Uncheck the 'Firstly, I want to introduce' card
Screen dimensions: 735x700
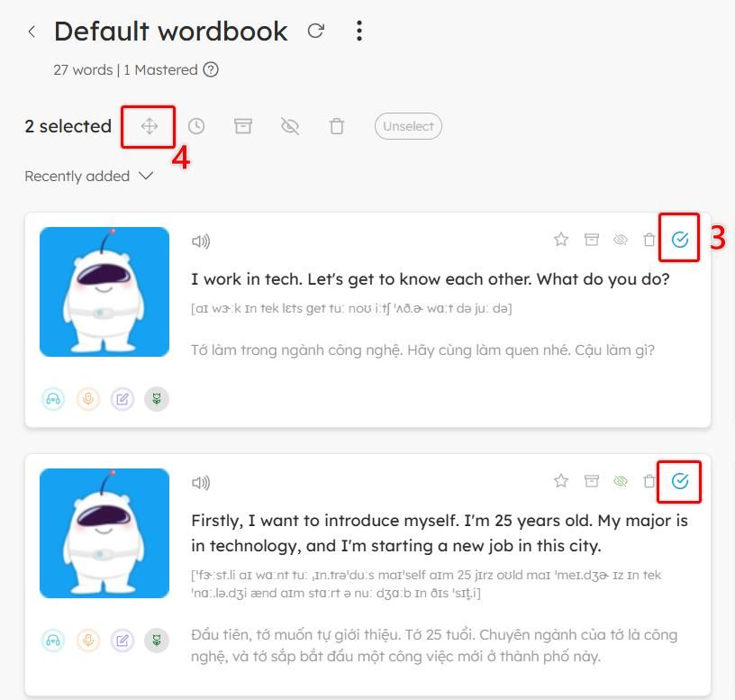pyautogui.click(x=680, y=481)
